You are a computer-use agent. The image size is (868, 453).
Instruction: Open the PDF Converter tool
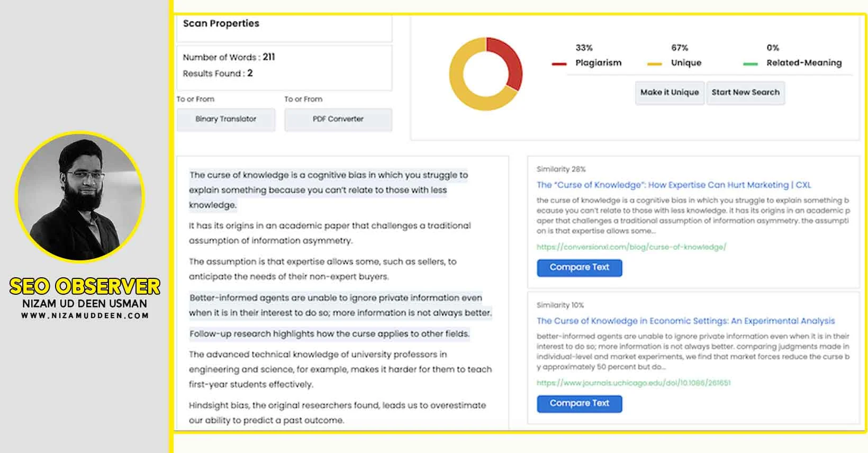338,120
